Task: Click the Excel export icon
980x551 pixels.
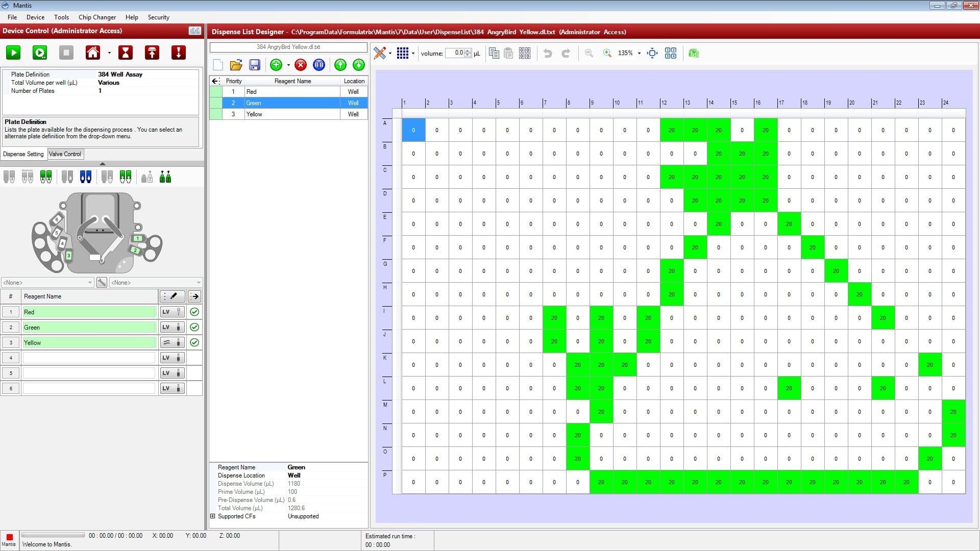Action: [x=693, y=53]
